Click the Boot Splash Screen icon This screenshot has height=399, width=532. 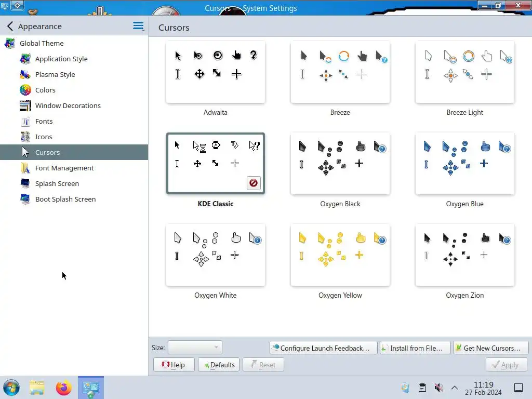(x=25, y=199)
